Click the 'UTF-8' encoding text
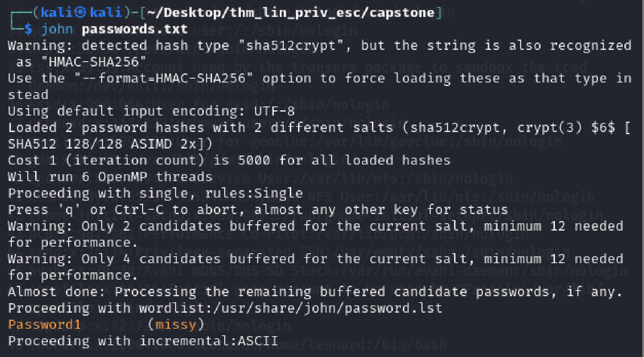This screenshot has height=357, width=644. point(275,111)
